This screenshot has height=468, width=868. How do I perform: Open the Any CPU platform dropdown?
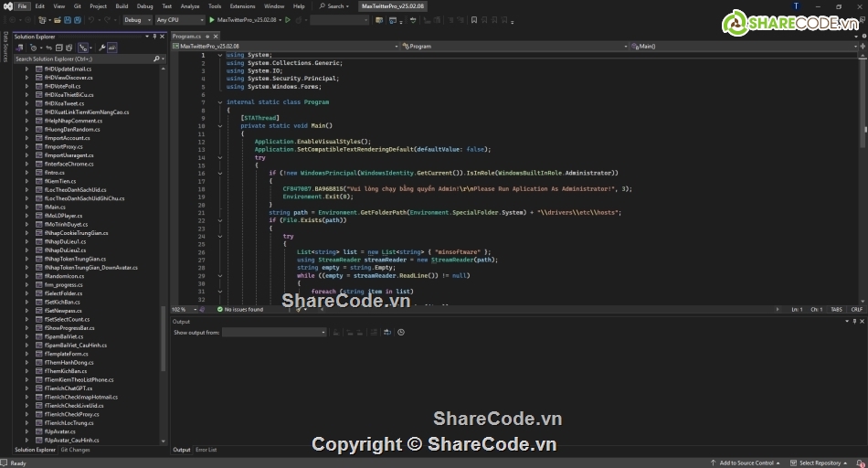179,20
